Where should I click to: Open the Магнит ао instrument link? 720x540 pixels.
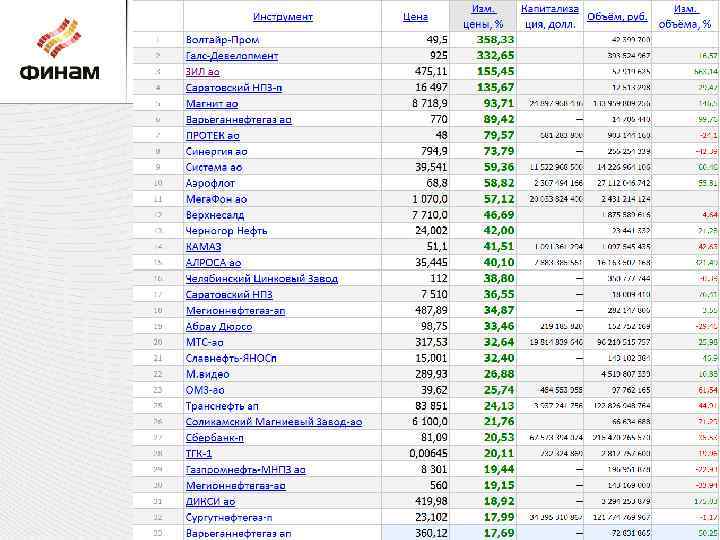(212, 103)
